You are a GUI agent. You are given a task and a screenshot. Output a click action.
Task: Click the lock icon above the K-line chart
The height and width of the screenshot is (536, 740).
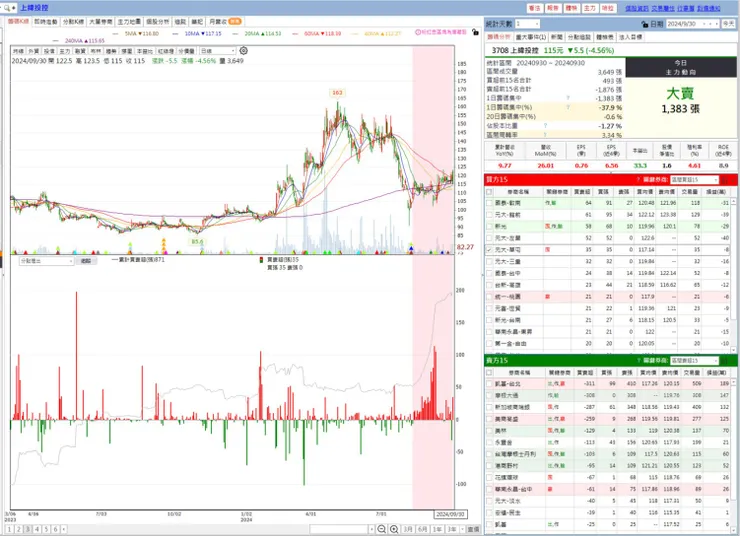[x=475, y=32]
